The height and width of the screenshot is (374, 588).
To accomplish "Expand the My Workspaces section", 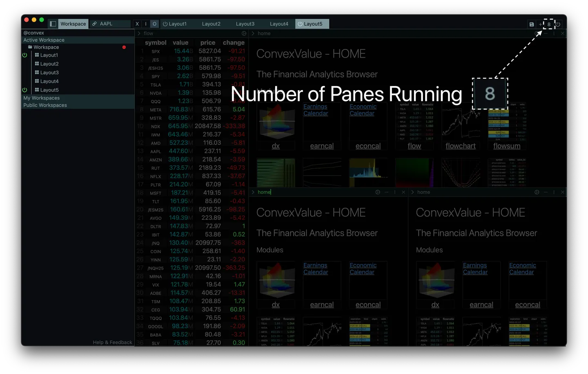I will pyautogui.click(x=78, y=98).
